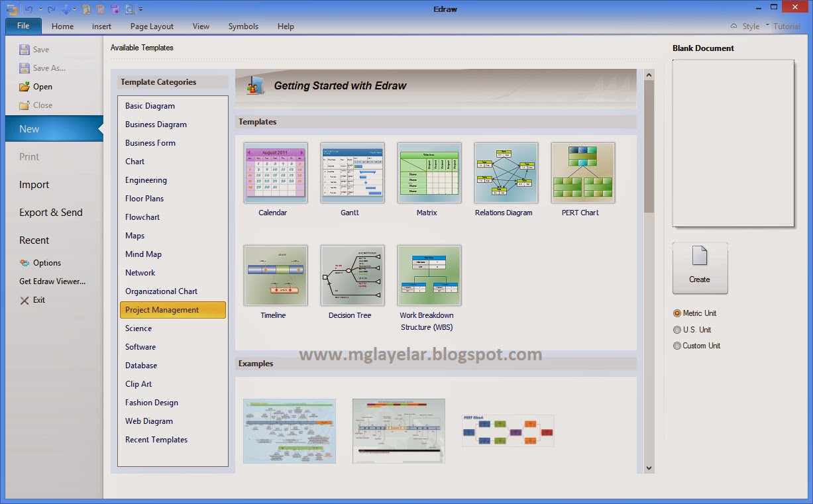The height and width of the screenshot is (504, 813).
Task: Switch to the Home tab
Action: (62, 26)
